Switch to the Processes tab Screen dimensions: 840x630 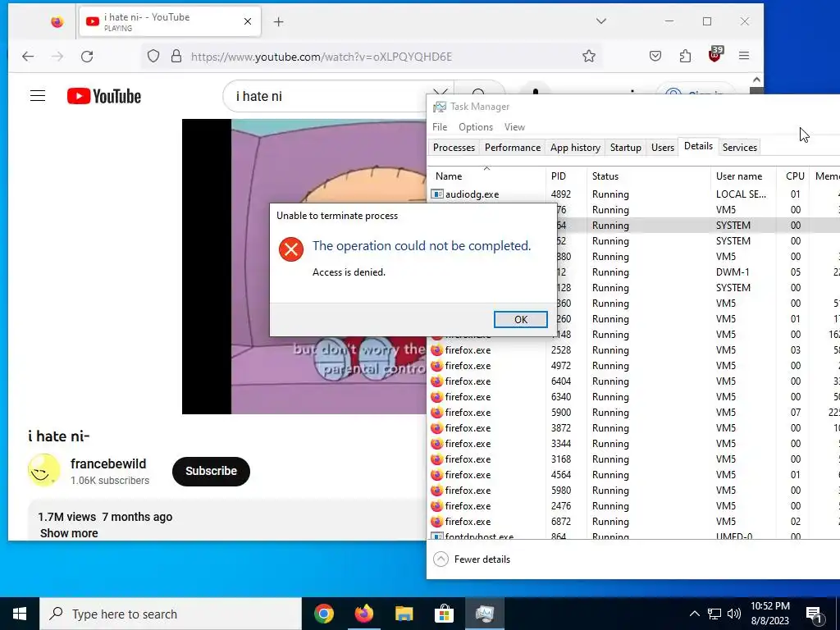coord(454,148)
